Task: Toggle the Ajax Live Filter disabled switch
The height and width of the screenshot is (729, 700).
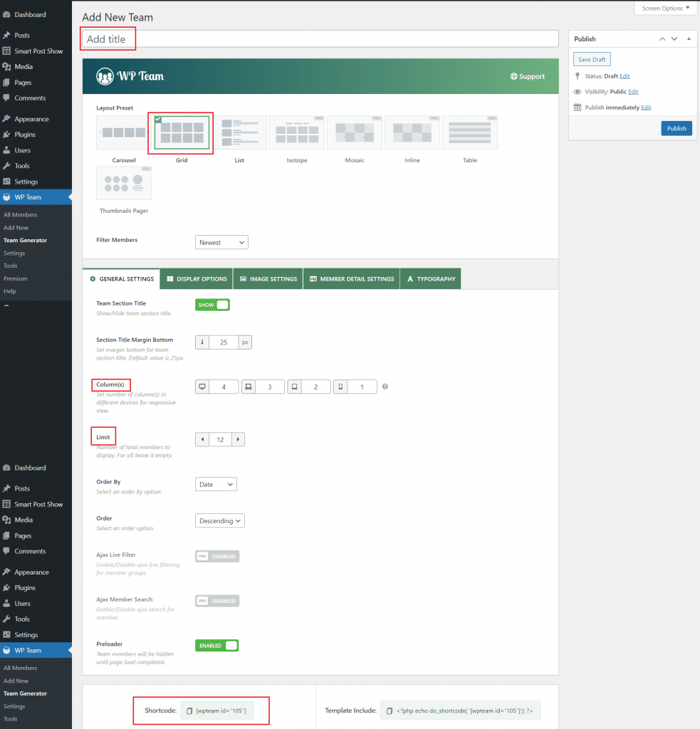Action: [x=217, y=557]
